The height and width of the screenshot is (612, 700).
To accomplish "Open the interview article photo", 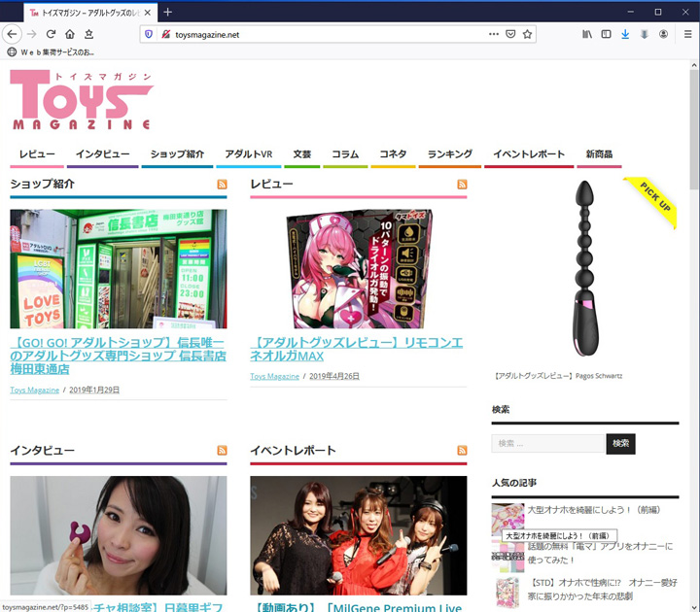I will click(119, 535).
